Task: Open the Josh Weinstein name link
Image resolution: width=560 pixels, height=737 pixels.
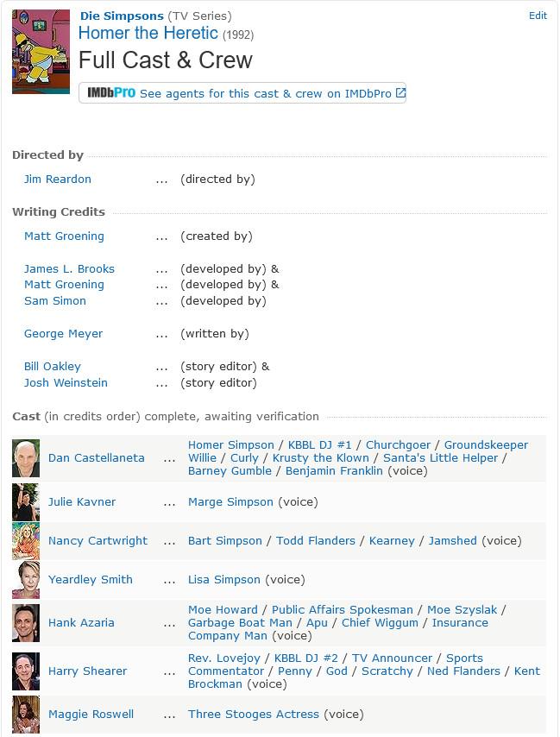Action: tap(66, 382)
